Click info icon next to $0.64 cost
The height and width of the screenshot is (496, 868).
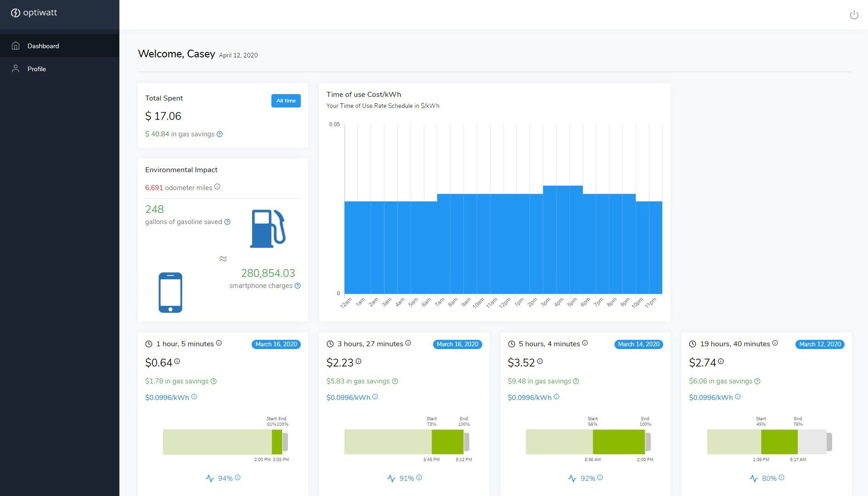177,361
